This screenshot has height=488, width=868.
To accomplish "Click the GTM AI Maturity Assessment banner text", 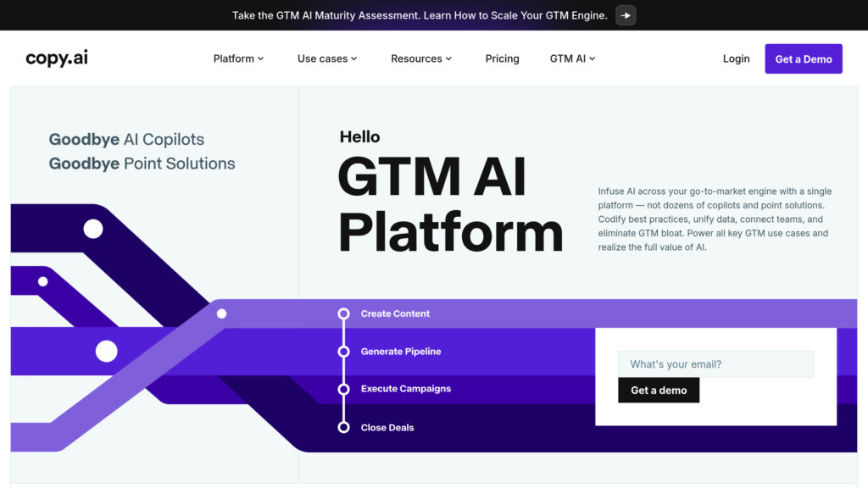I will 420,15.
